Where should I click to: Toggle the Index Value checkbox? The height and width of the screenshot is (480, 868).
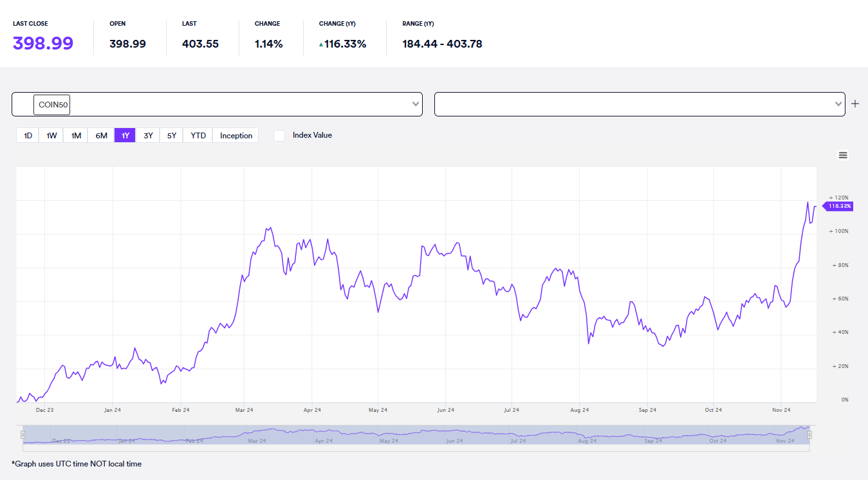coord(279,136)
